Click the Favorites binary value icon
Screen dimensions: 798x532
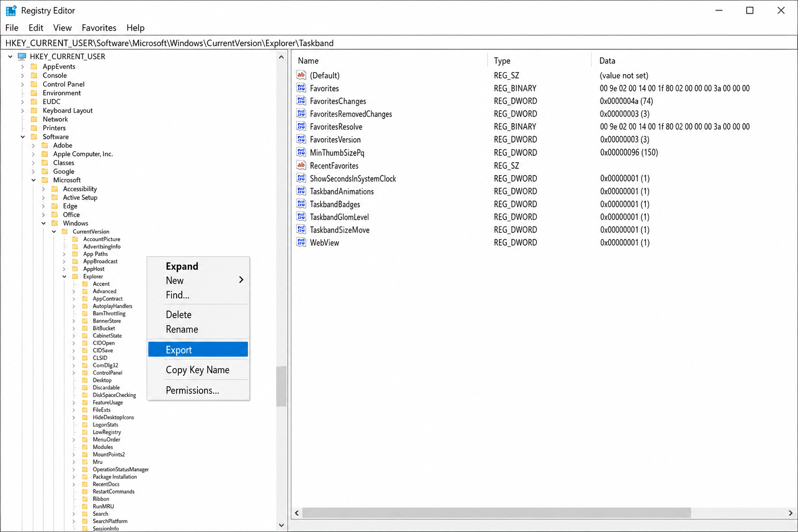[301, 88]
